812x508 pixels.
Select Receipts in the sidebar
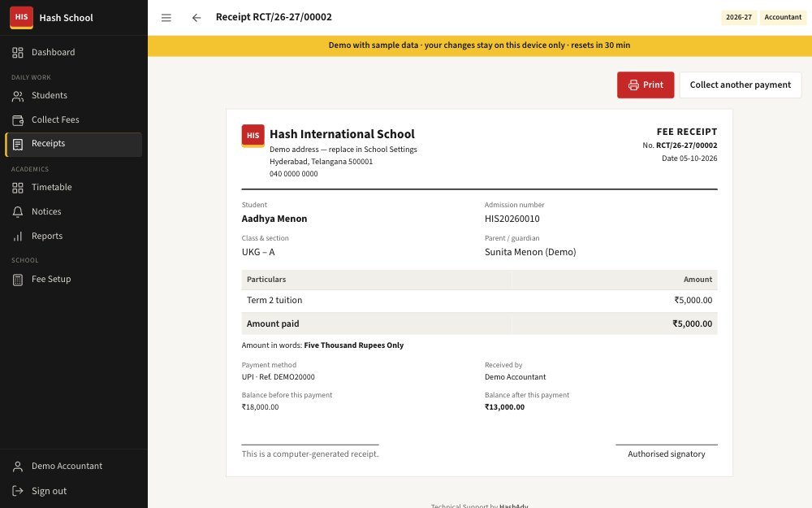click(74, 144)
